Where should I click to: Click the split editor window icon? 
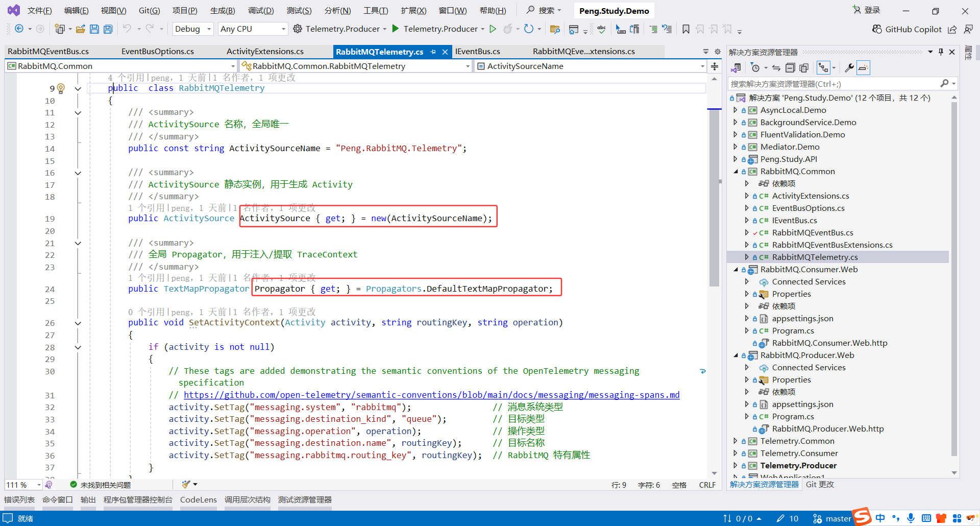click(715, 66)
